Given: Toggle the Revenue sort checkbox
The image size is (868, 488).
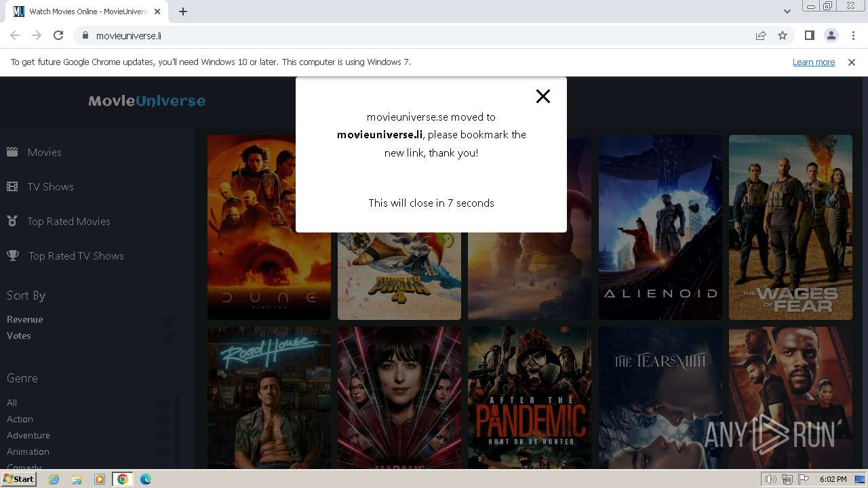Looking at the screenshot, I should 168,320.
